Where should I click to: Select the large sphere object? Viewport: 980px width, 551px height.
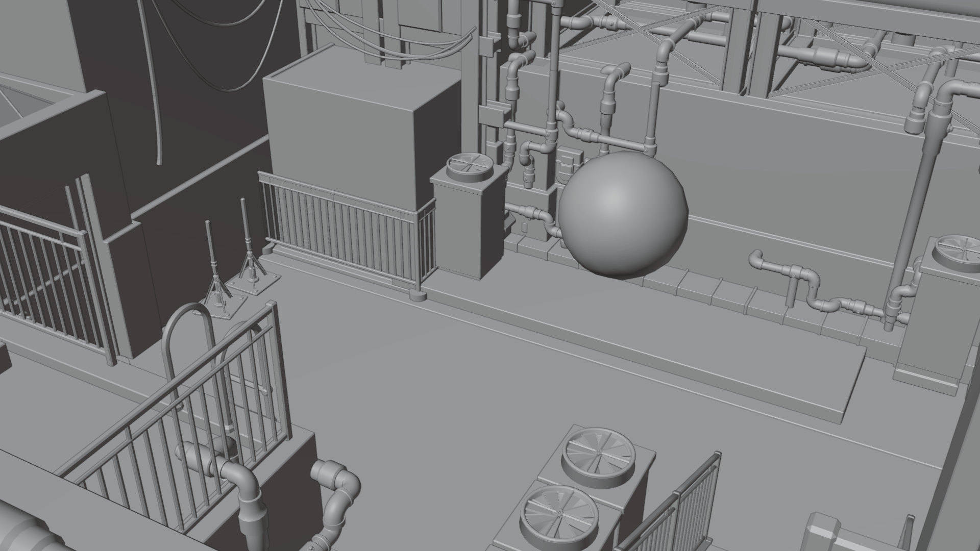[x=623, y=214]
